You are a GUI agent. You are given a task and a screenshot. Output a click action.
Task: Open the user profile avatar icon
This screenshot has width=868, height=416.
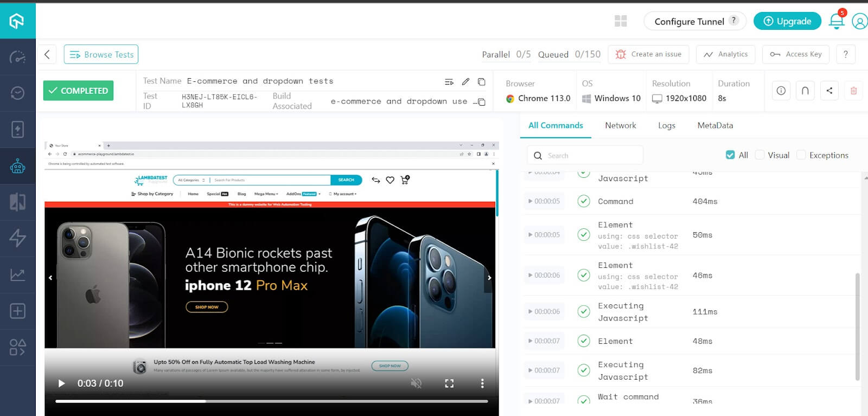(860, 21)
